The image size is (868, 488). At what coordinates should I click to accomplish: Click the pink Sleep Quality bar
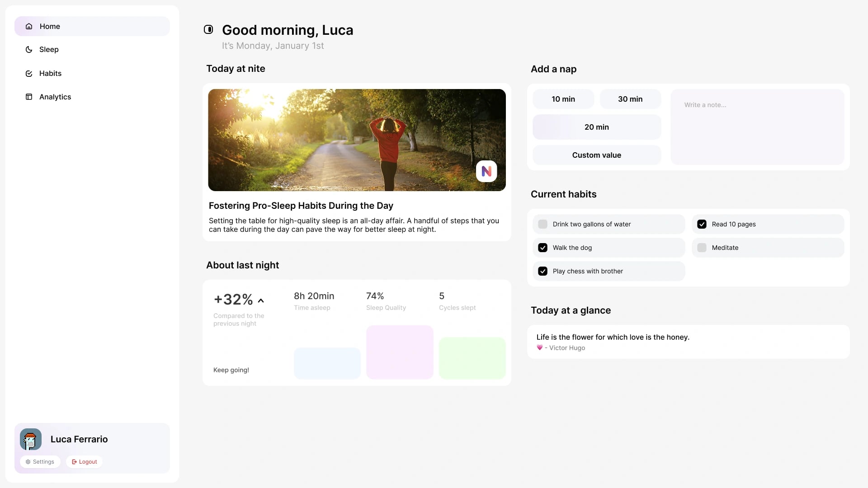[400, 352]
